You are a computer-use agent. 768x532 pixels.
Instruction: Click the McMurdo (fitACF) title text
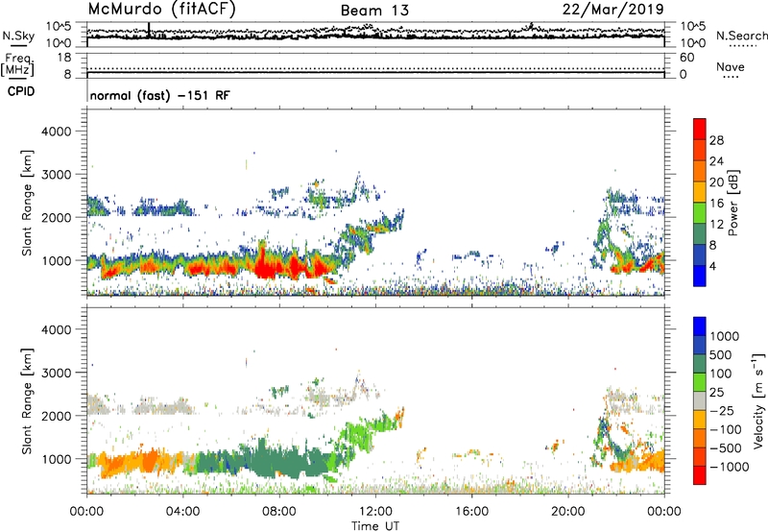[x=161, y=10]
